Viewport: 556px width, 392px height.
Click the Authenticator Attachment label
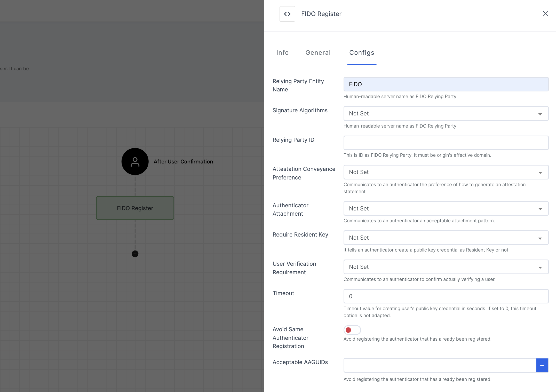[x=290, y=210]
